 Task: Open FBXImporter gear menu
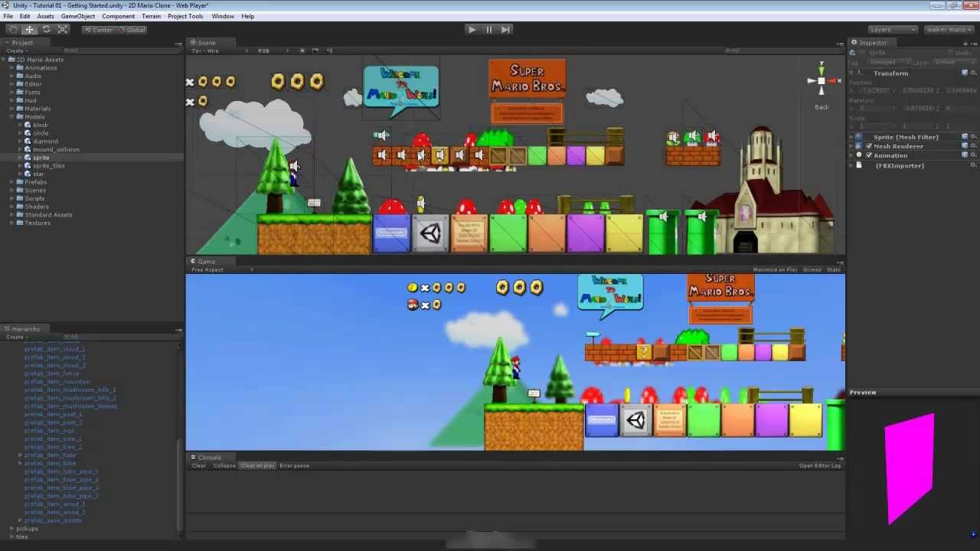pos(973,165)
